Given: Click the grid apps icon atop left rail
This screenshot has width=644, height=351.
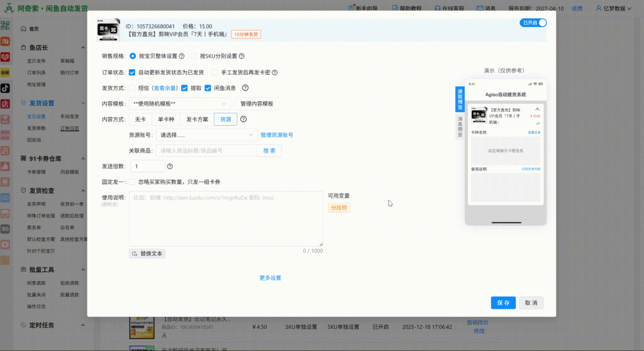Looking at the screenshot, I should tap(5, 26).
